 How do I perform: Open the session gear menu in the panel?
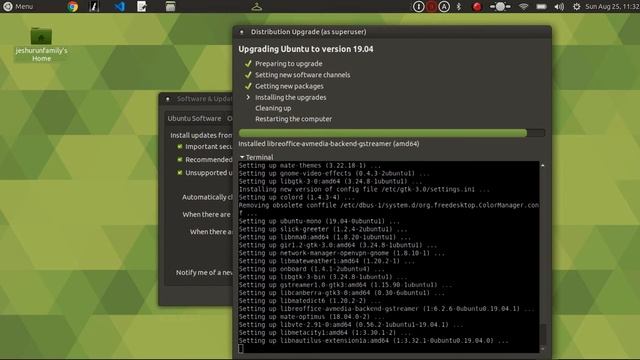(576, 7)
